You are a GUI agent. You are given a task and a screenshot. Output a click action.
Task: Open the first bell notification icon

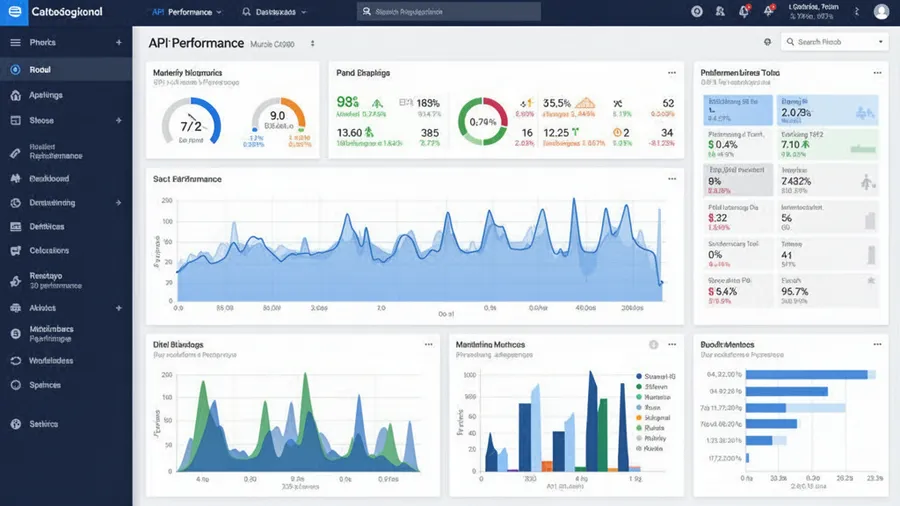pyautogui.click(x=744, y=11)
